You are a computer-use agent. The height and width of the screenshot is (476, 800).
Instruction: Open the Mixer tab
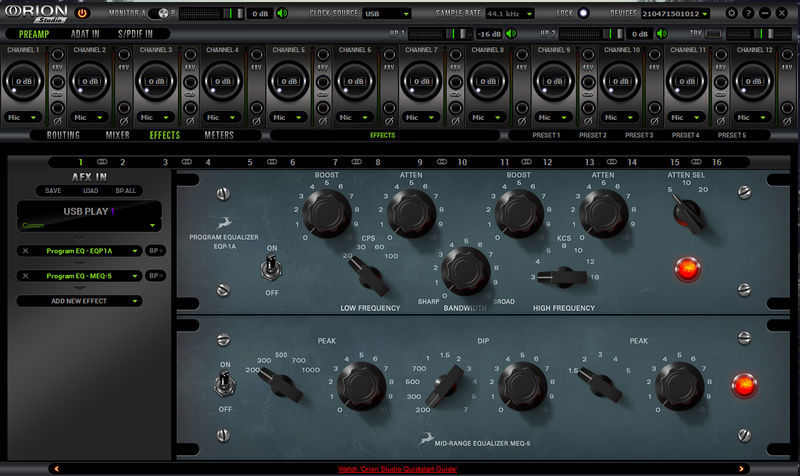pyautogui.click(x=117, y=135)
